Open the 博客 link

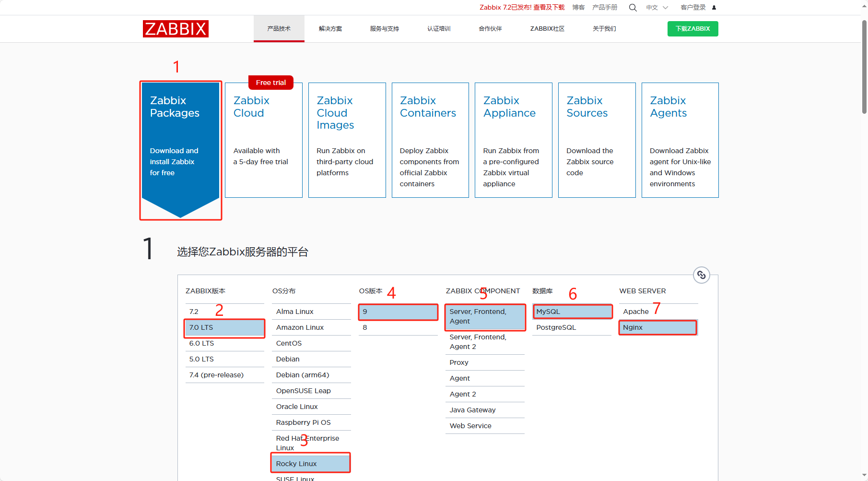coord(578,8)
